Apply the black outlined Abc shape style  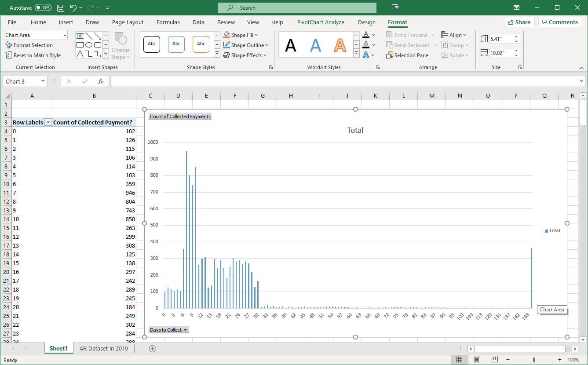click(x=152, y=44)
